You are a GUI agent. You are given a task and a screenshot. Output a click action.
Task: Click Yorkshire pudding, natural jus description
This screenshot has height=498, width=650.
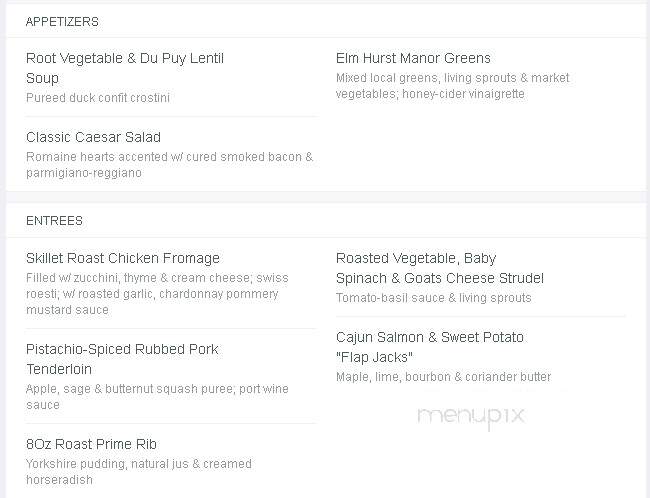coord(139,471)
